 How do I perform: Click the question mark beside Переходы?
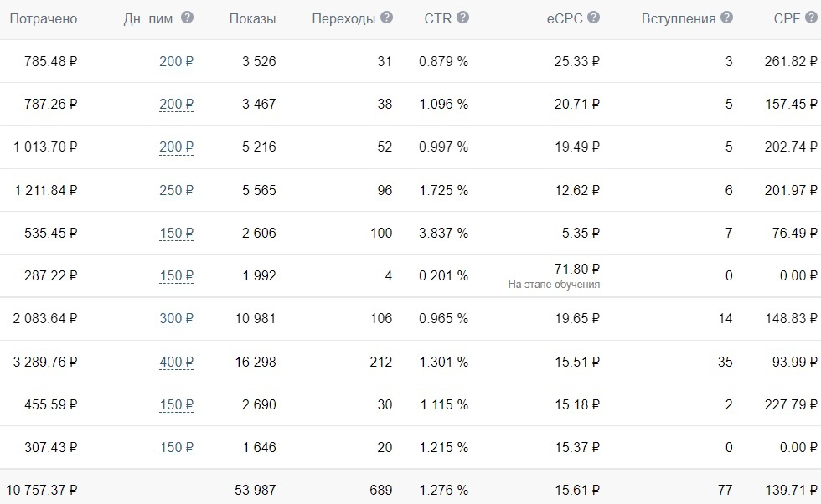[x=386, y=18]
